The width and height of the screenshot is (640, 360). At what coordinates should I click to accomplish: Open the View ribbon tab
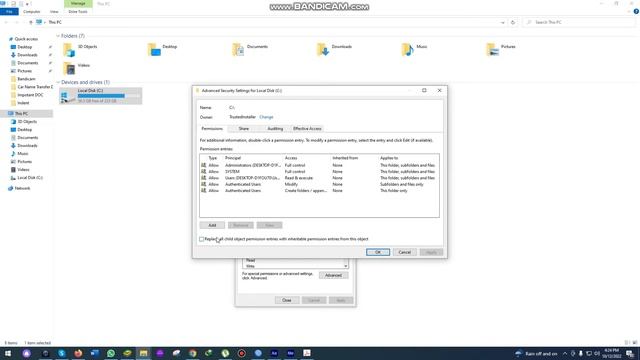(x=54, y=11)
